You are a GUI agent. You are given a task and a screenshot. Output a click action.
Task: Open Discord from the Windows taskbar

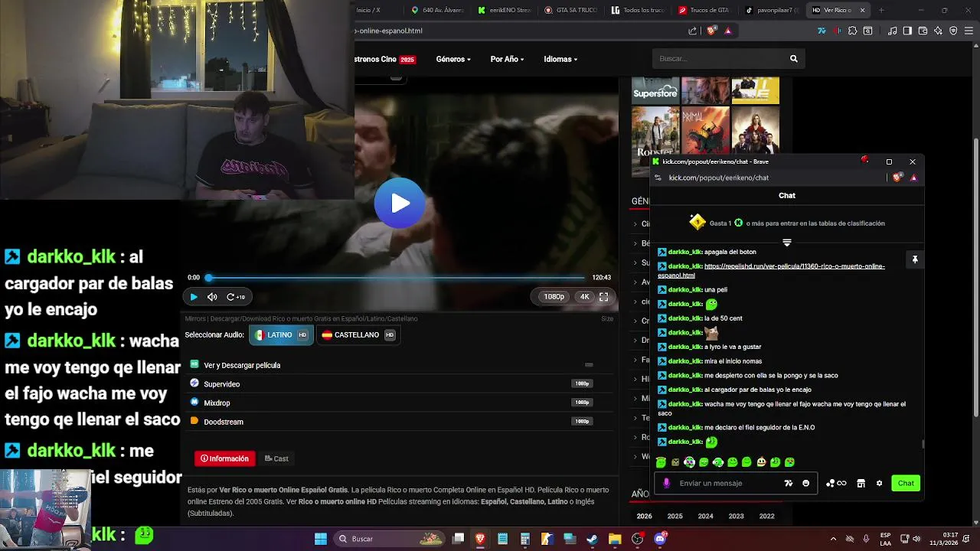coord(660,539)
